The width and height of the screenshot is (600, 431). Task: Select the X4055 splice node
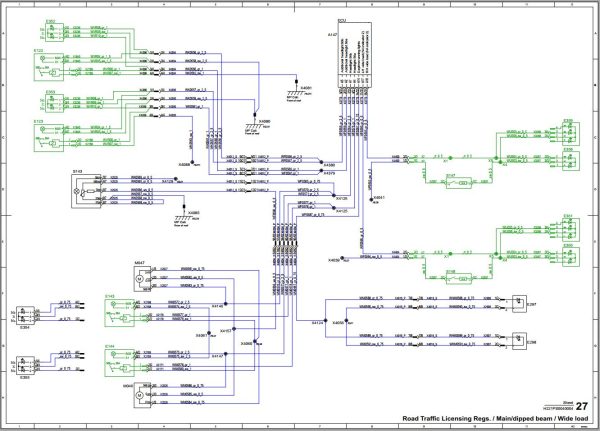346,320
